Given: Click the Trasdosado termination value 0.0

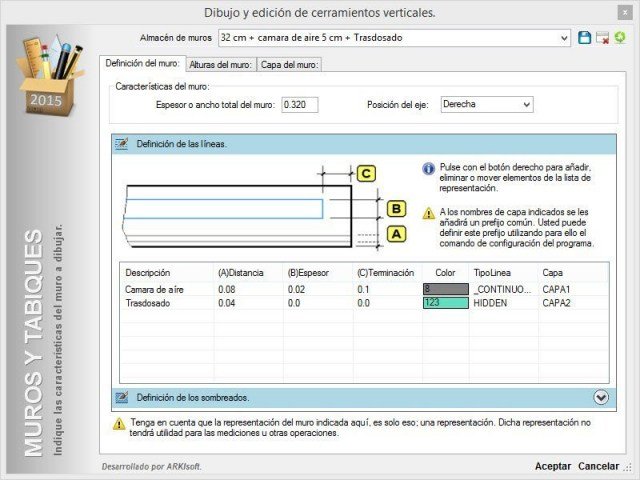Looking at the screenshot, I should click(363, 303).
